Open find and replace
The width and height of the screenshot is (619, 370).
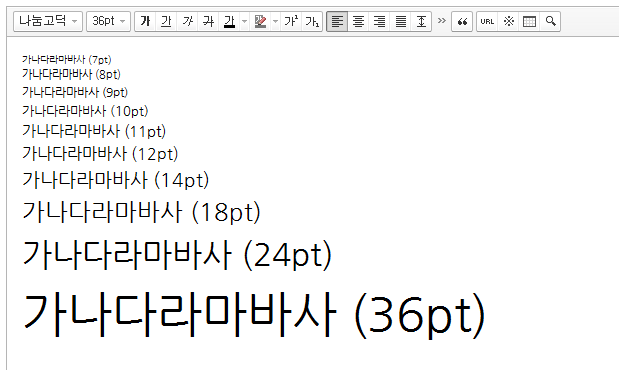(x=550, y=21)
